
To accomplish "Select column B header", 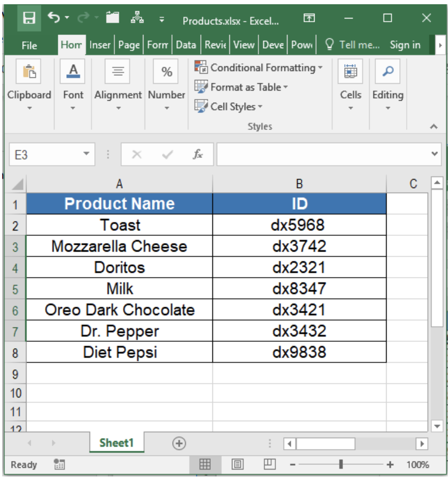I will (x=299, y=184).
